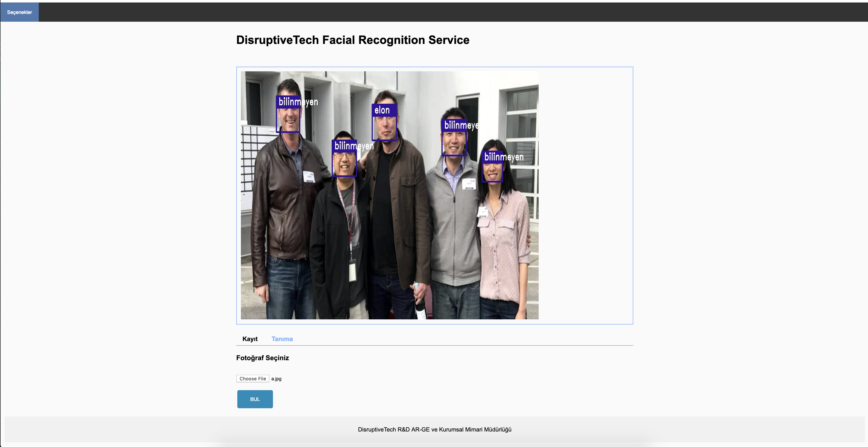
Task: Click the DisruptiveTech R&D footer text
Action: point(434,429)
